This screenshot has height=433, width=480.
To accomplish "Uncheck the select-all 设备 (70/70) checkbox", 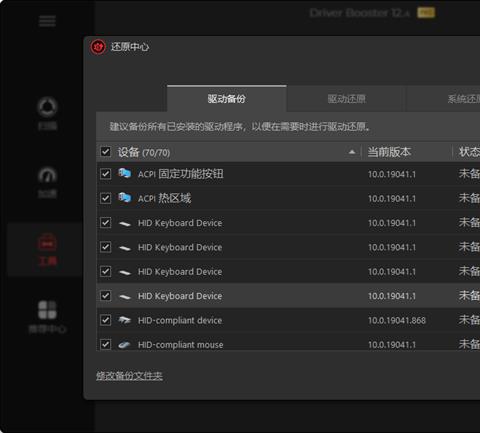I will [x=105, y=152].
